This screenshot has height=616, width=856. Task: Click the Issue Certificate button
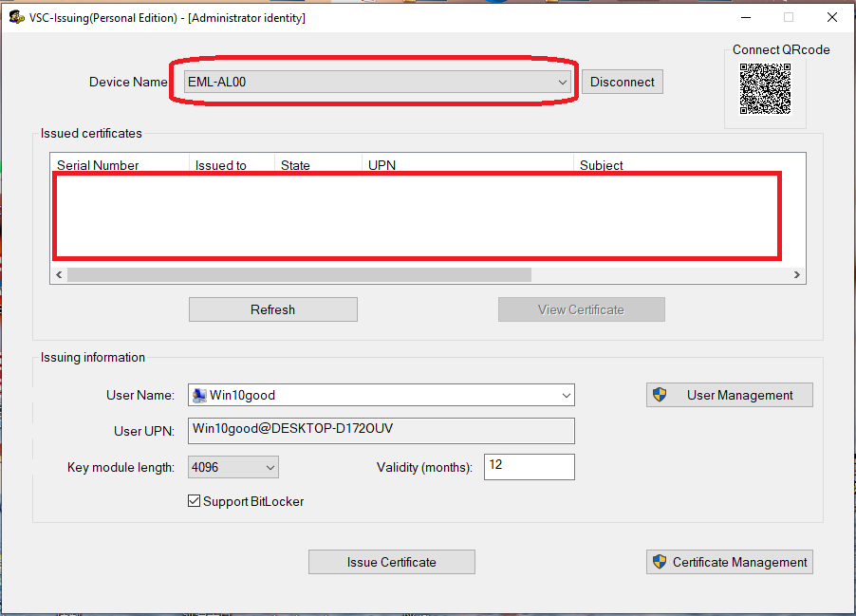(391, 562)
